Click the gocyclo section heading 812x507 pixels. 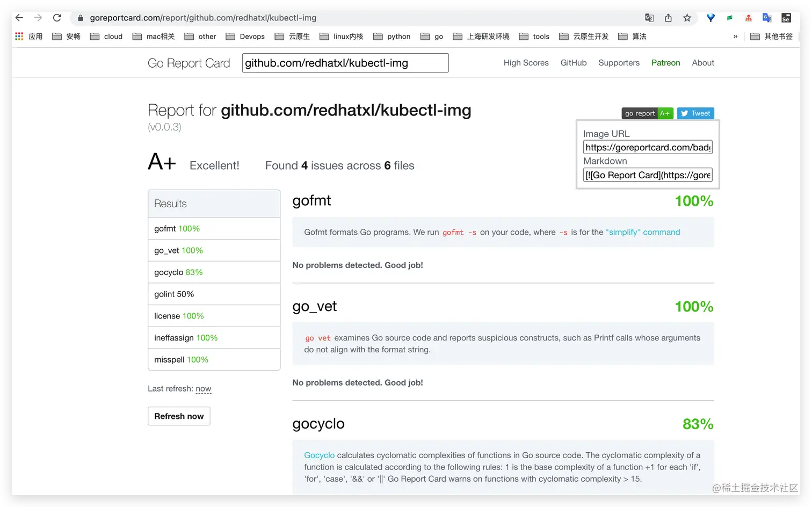318,424
